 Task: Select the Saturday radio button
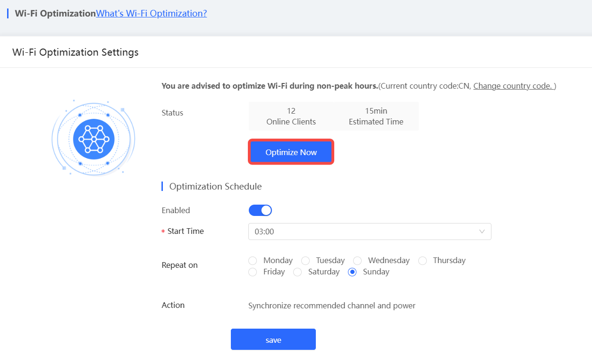(x=297, y=272)
